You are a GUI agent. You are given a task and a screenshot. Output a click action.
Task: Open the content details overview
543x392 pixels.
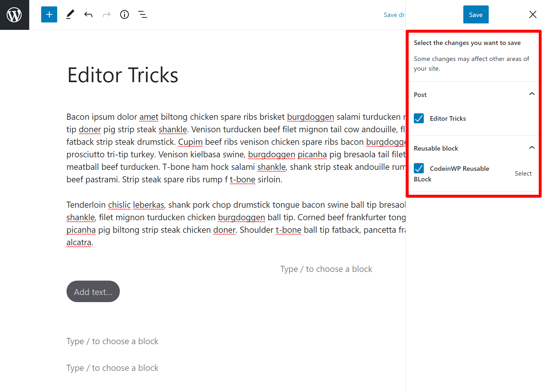[x=124, y=14]
